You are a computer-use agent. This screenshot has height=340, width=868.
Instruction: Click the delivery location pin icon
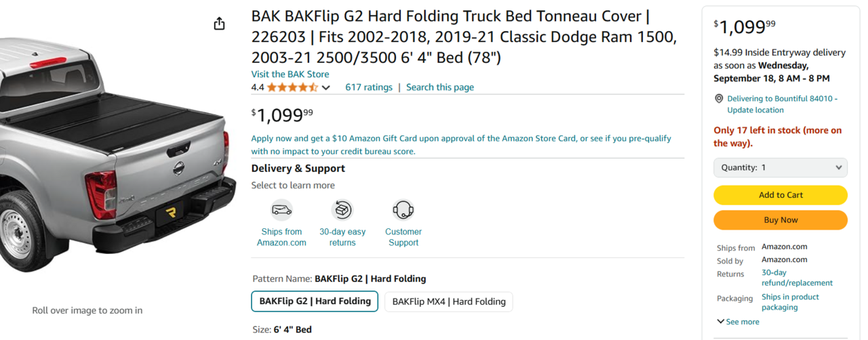[719, 99]
